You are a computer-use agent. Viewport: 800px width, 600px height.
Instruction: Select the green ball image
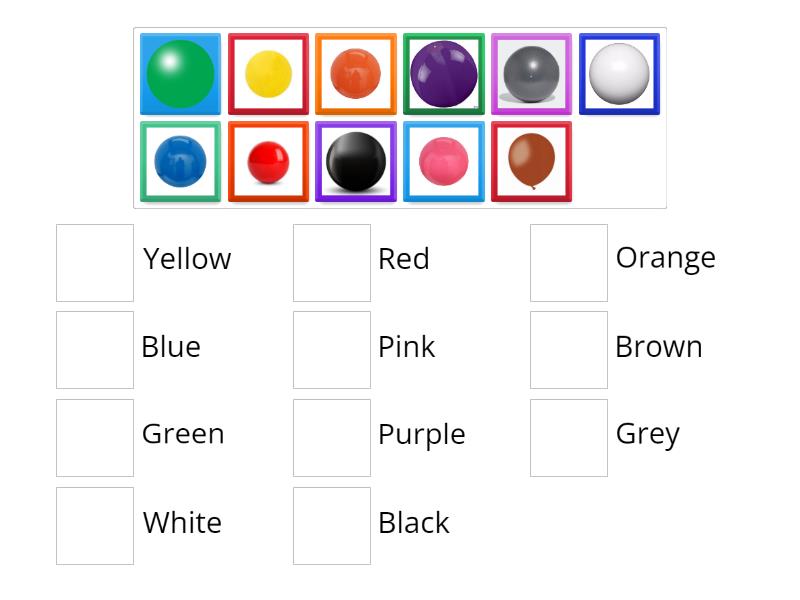(x=180, y=74)
